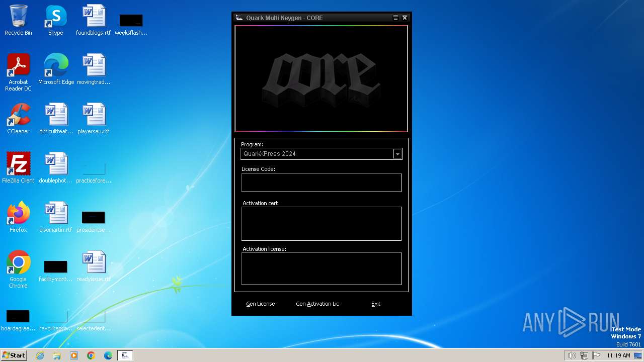This screenshot has width=644, height=362.
Task: Click the volume tray icon
Action: [x=572, y=355]
